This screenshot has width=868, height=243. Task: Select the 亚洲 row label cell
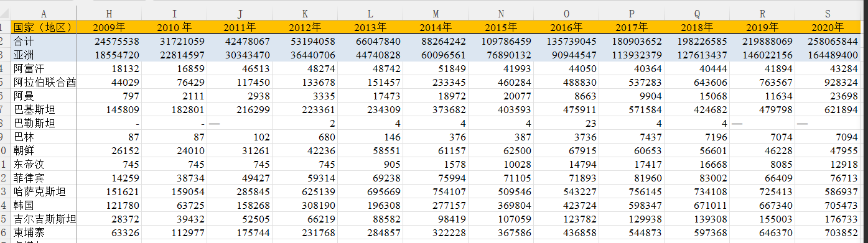pos(43,55)
